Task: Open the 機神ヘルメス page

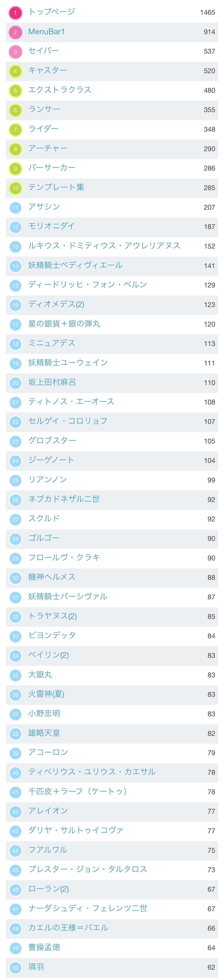Action: point(52,577)
